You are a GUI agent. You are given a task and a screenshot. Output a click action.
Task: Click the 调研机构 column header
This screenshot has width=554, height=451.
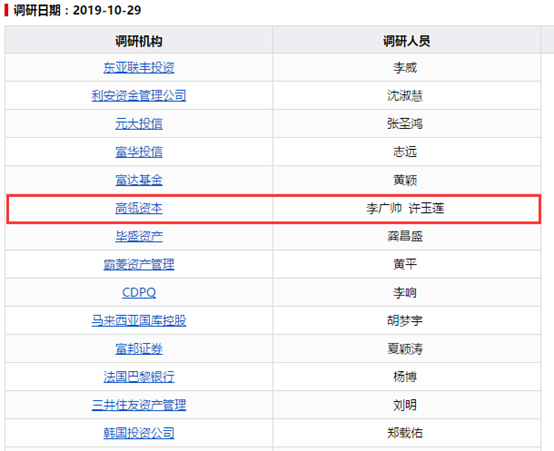[138, 41]
